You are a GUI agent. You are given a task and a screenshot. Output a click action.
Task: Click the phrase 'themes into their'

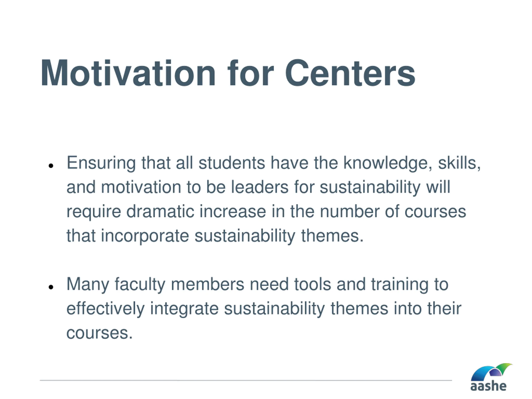[396, 309]
